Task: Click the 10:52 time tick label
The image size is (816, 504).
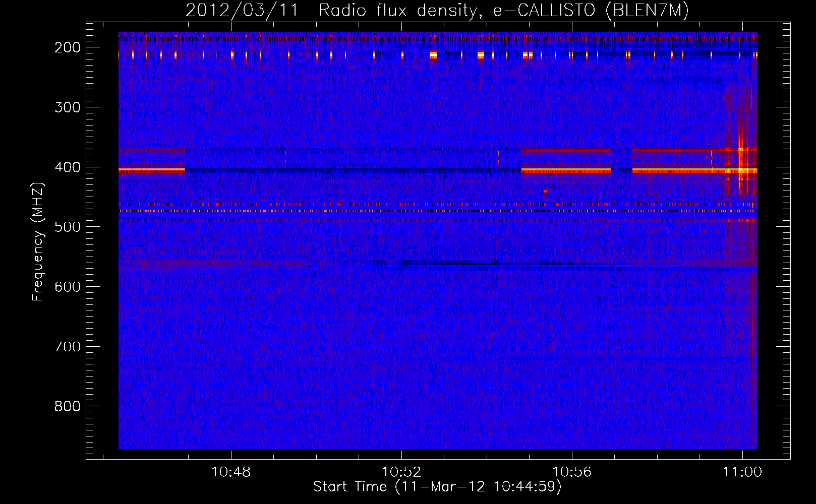Action: pos(401,472)
